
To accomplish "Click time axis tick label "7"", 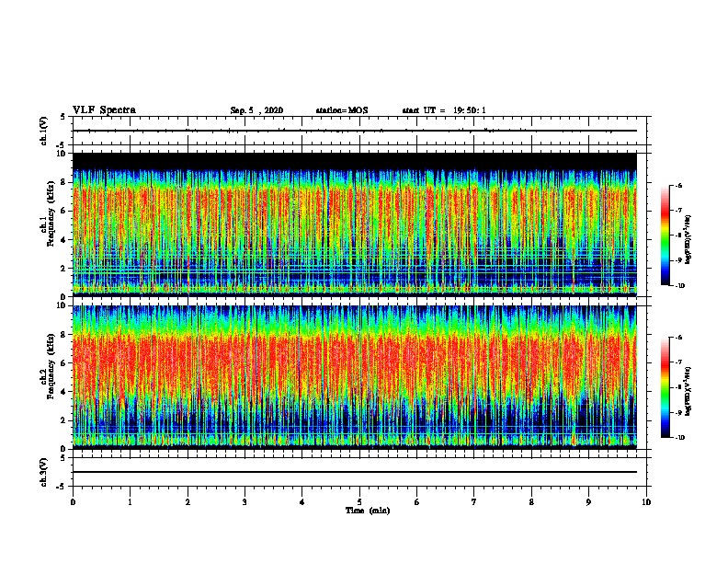I will tap(474, 502).
